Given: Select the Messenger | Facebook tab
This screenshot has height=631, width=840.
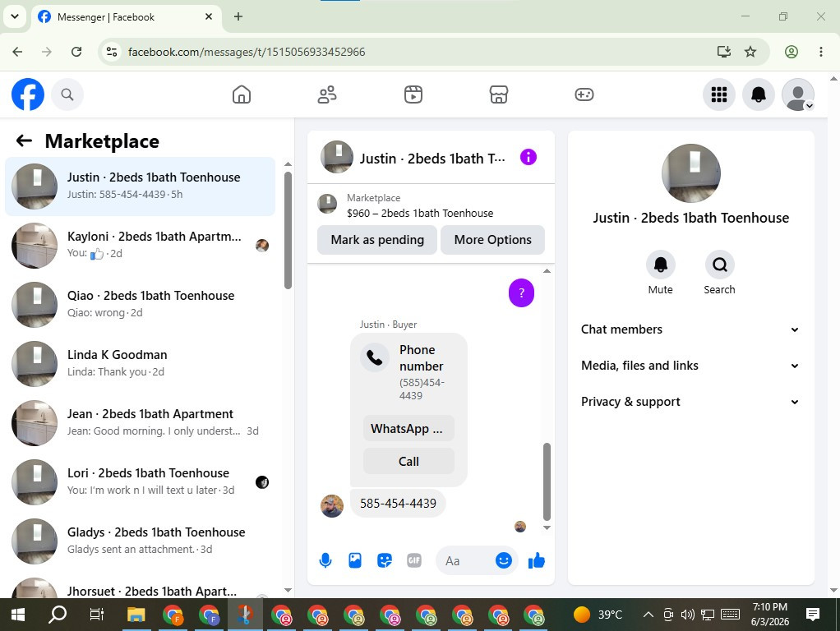Looking at the screenshot, I should 126,17.
